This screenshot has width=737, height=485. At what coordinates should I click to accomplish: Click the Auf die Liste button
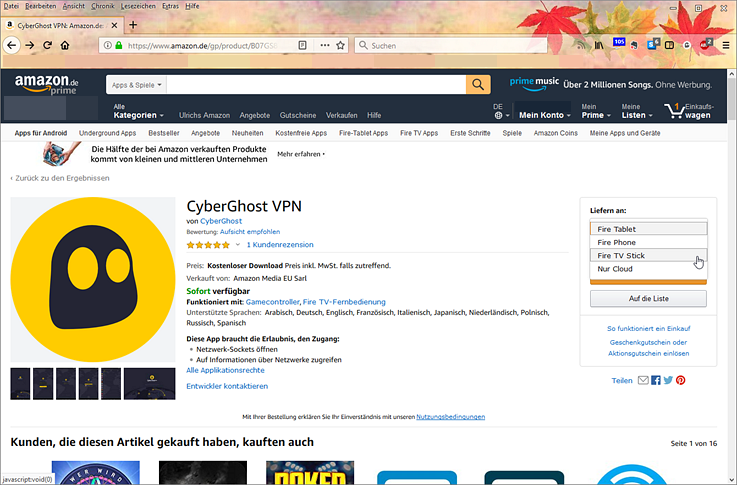point(648,298)
